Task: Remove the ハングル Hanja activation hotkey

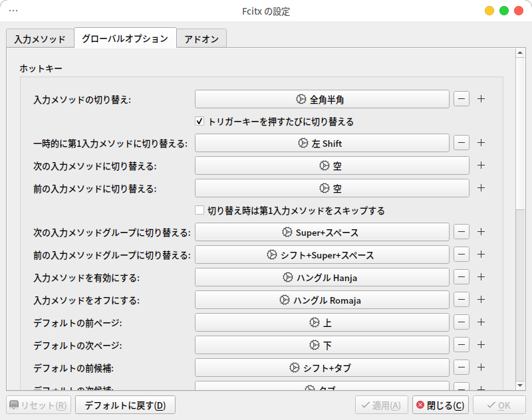Action: [x=460, y=277]
